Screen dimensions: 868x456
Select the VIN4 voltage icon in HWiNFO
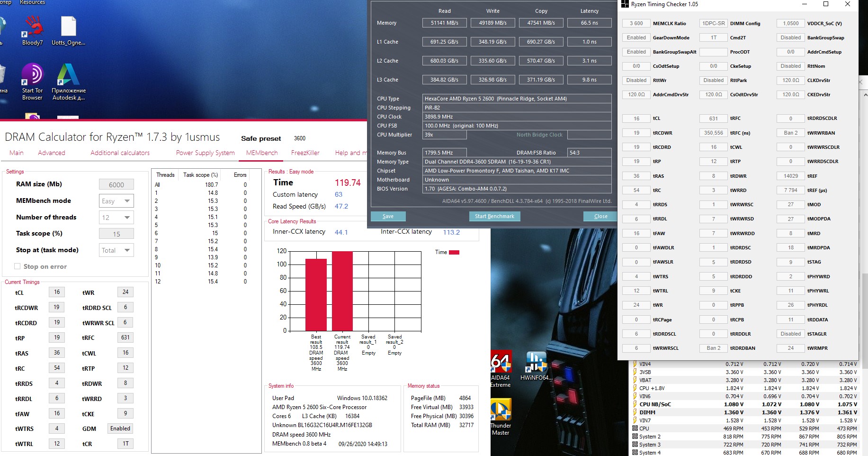click(635, 364)
